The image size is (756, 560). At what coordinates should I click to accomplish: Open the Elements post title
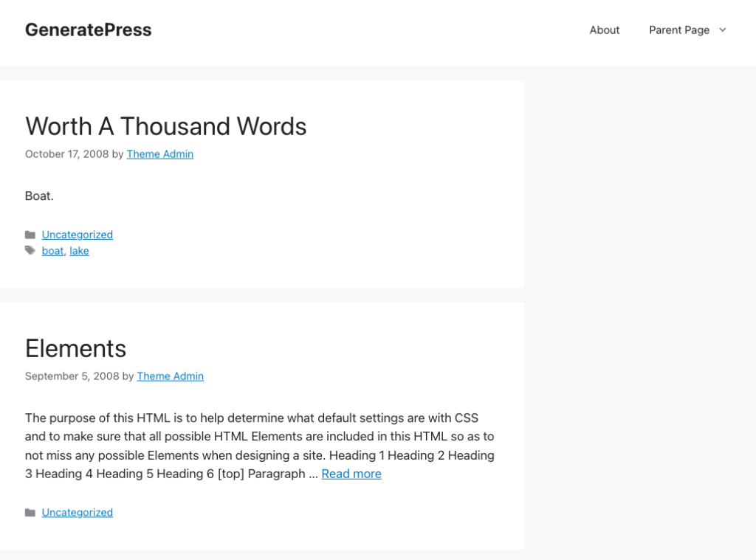75,348
